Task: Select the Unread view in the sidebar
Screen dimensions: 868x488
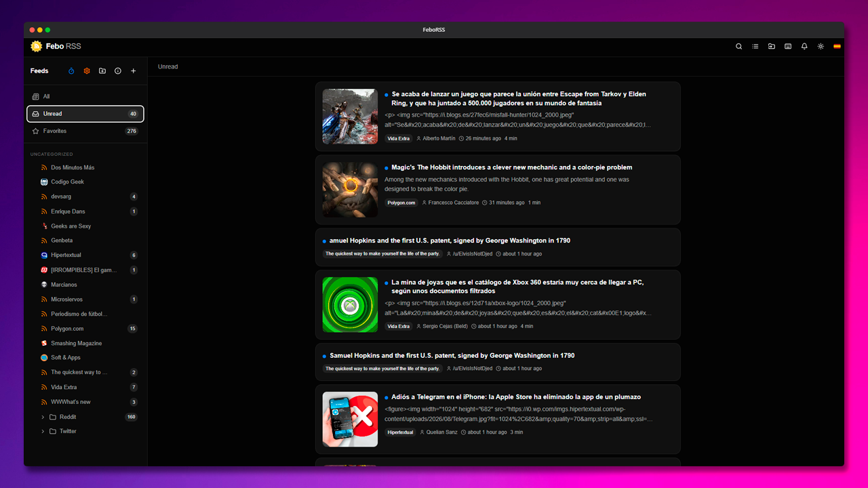Action: tap(85, 114)
